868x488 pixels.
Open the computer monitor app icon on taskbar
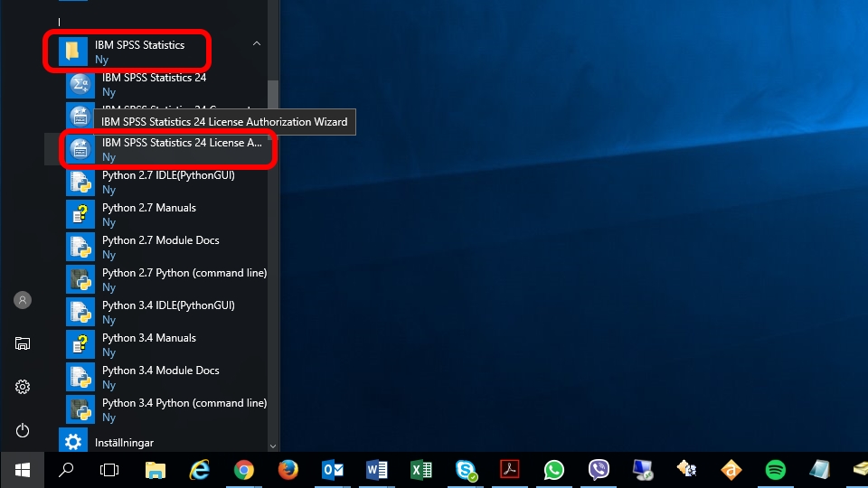click(x=643, y=470)
